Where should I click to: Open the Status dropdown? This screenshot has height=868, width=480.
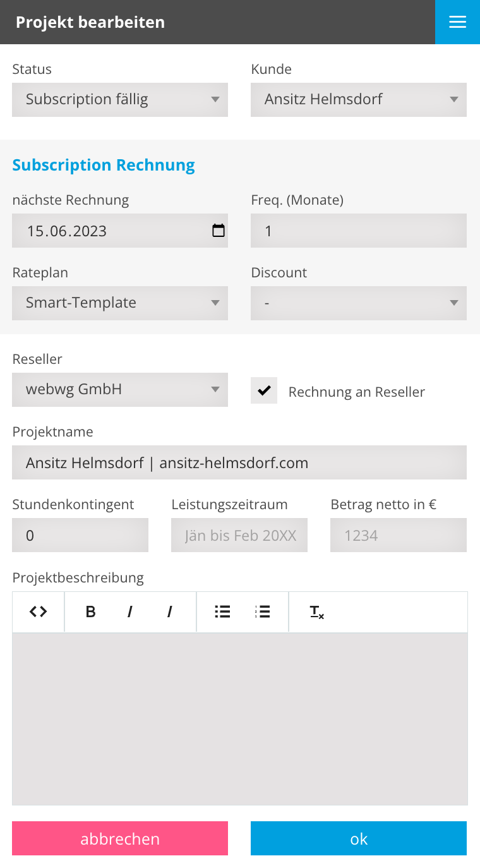(120, 100)
